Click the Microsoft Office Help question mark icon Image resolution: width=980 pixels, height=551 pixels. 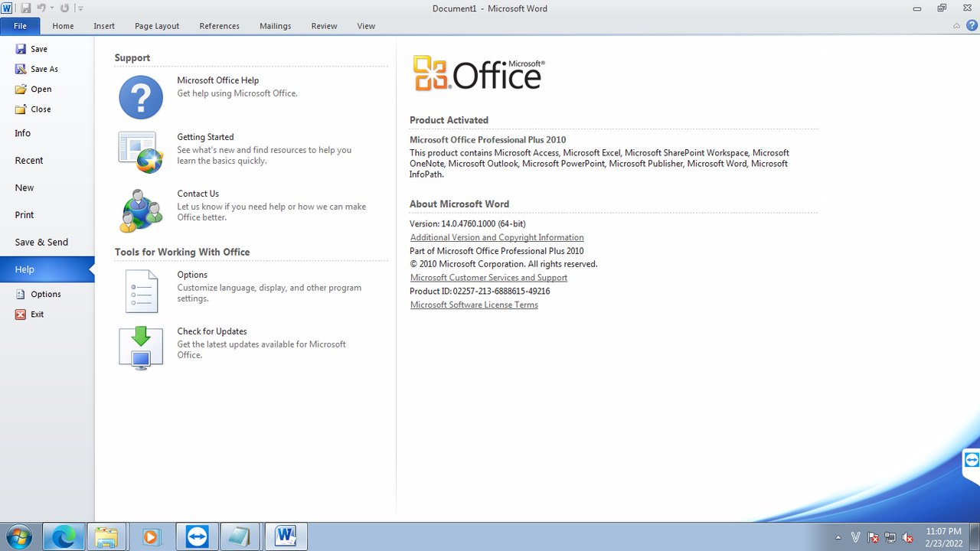[141, 97]
